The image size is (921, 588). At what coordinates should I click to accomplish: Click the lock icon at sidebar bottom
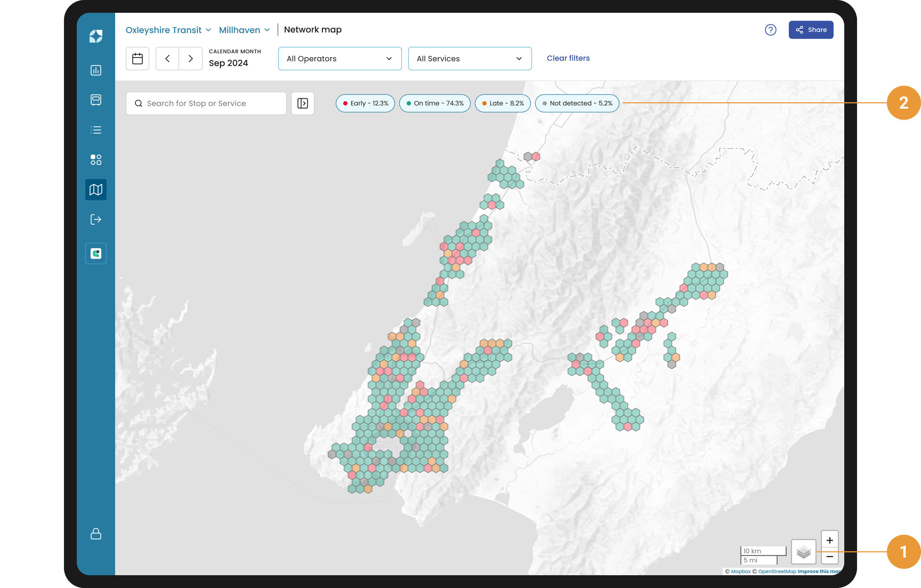click(x=96, y=534)
